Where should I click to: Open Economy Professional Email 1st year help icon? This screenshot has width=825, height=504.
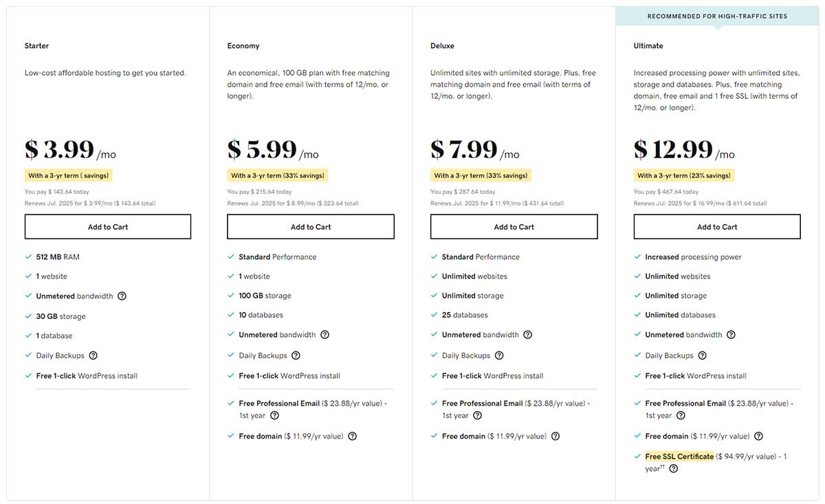click(x=274, y=415)
